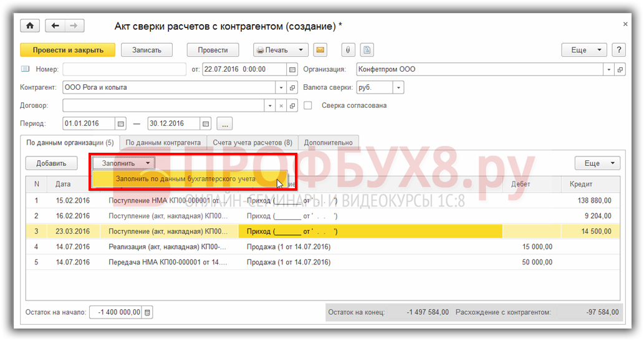
Task: Expand the Контрагент dropdown list
Action: (280, 87)
